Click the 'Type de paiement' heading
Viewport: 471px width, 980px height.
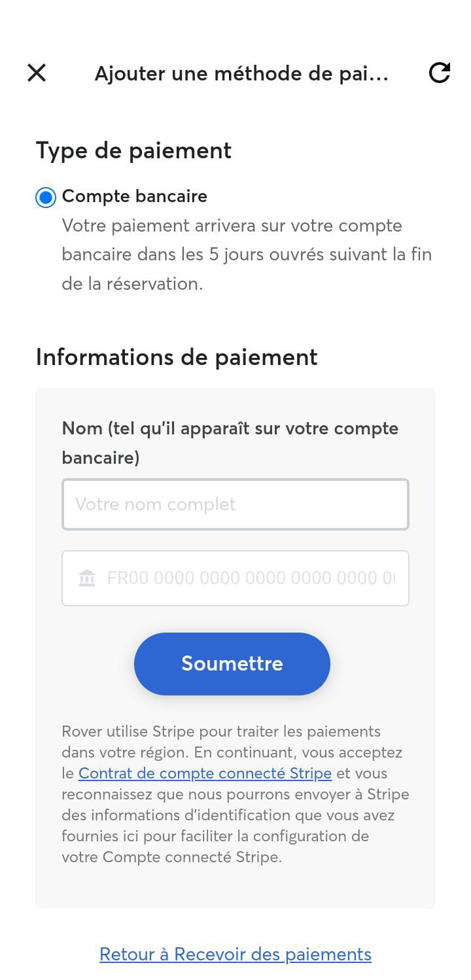click(x=134, y=150)
